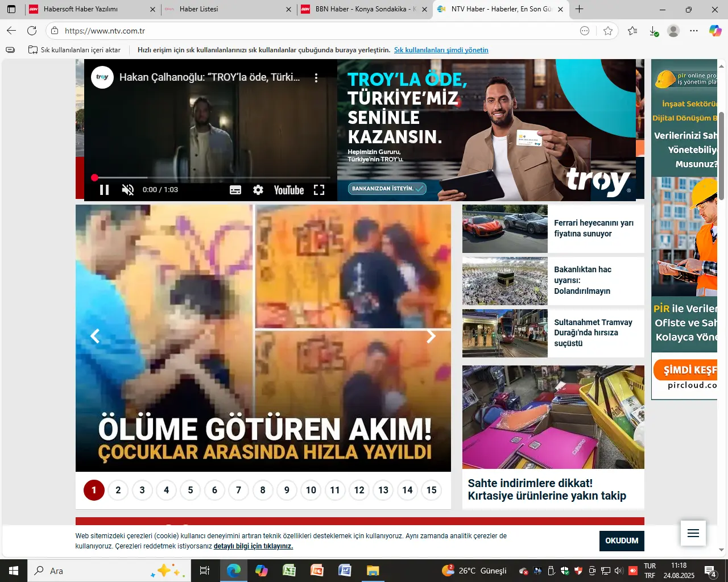
Task: Open the tab actions menu icon
Action: click(11, 9)
